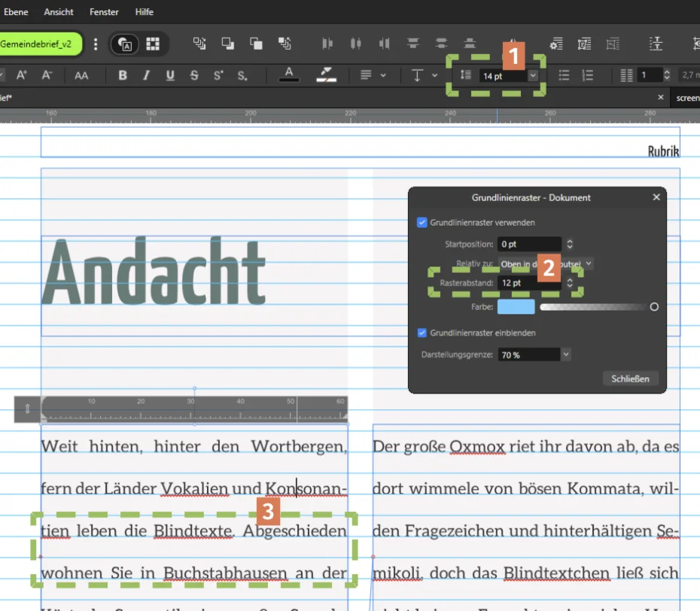The height and width of the screenshot is (611, 700).
Task: Open the Fenster menu
Action: click(104, 12)
